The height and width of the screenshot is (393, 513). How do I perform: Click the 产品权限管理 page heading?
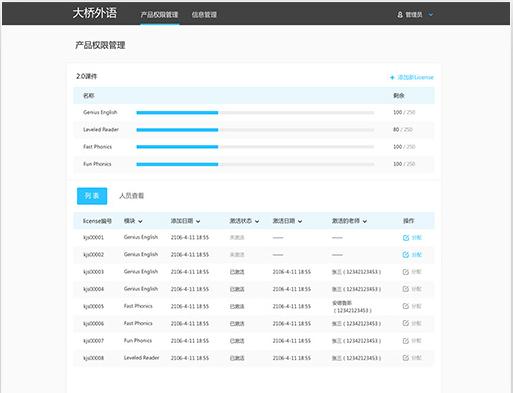[x=100, y=45]
